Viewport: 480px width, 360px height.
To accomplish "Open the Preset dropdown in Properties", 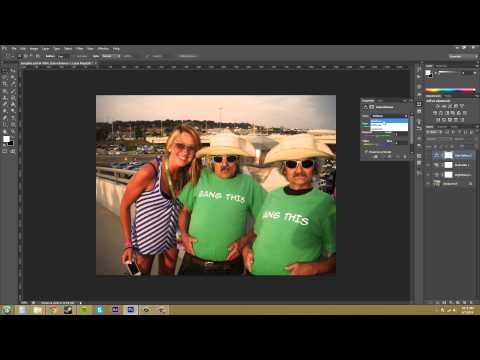I will [389, 116].
